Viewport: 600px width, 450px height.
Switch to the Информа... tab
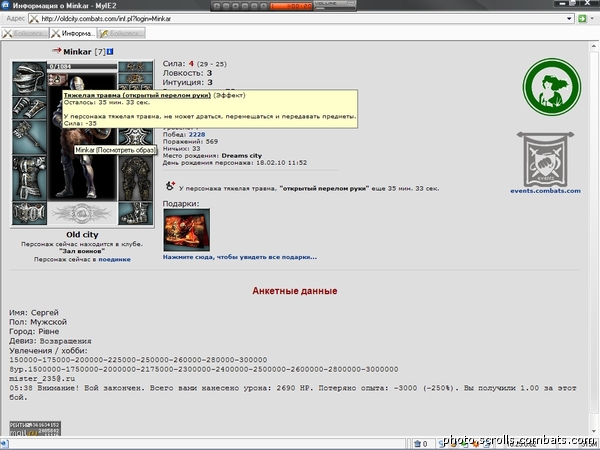pos(73,33)
